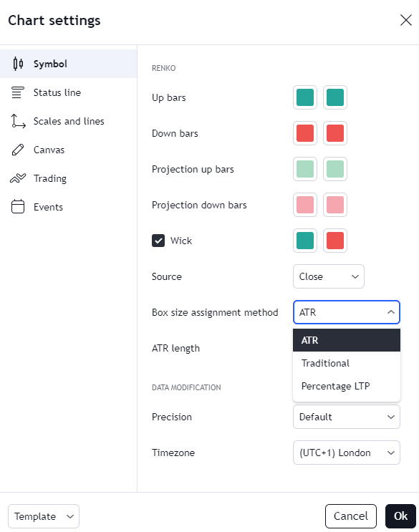Click the Cancel button
419x532 pixels.
point(351,516)
